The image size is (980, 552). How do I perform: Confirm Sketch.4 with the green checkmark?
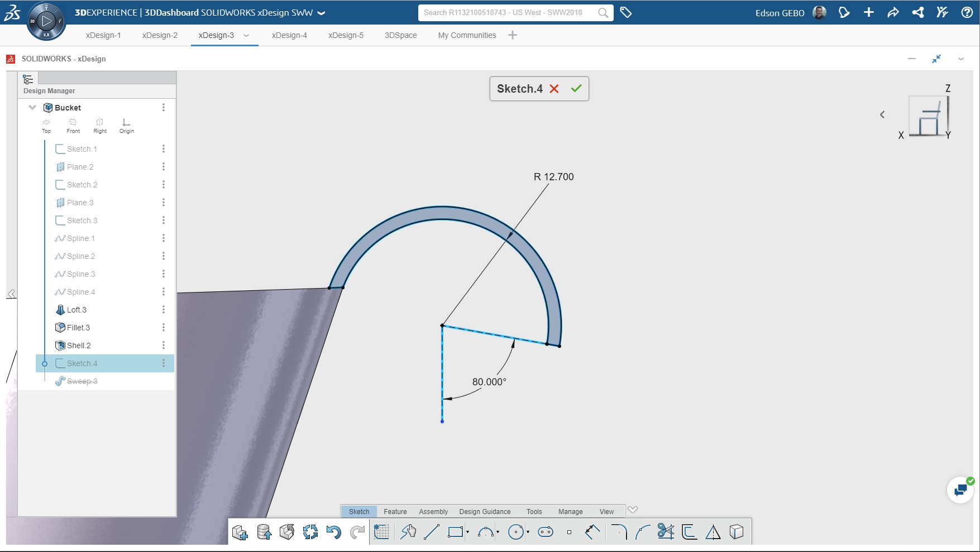click(577, 88)
